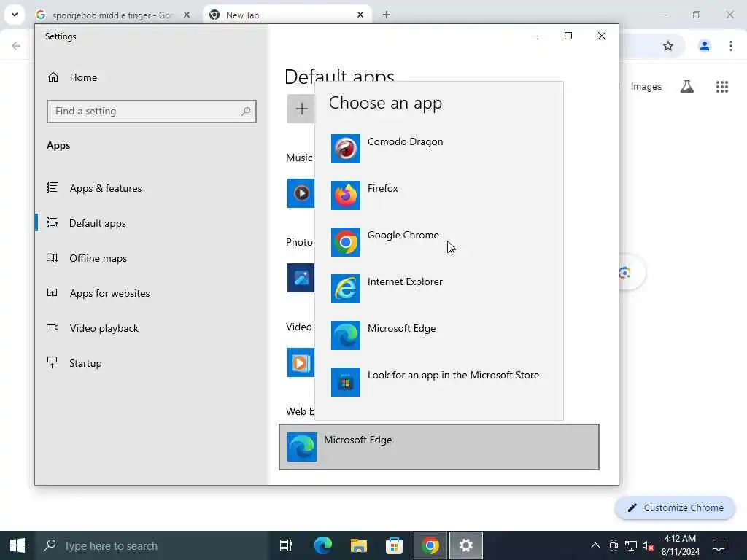This screenshot has height=560, width=747.
Task: Open Chrome profile avatar menu
Action: (x=704, y=46)
